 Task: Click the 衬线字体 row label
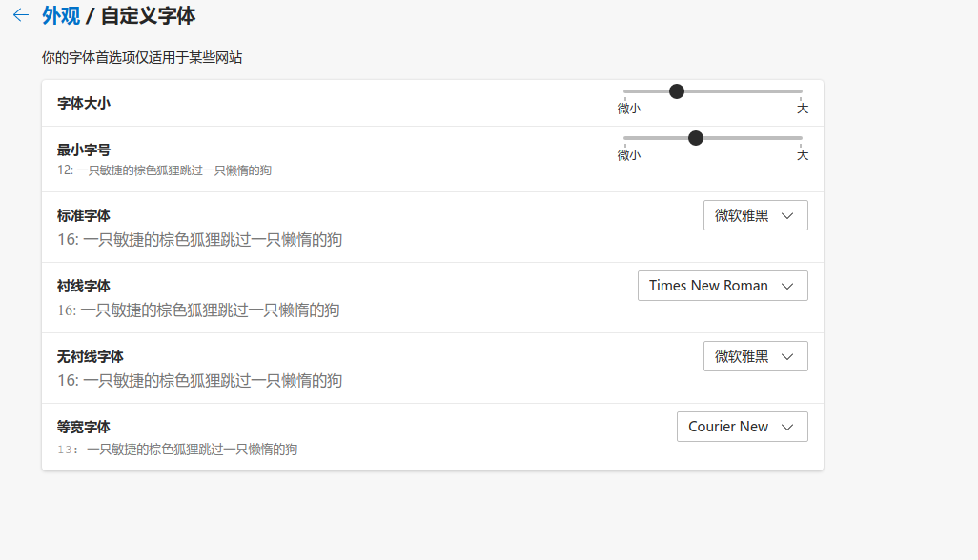click(84, 286)
